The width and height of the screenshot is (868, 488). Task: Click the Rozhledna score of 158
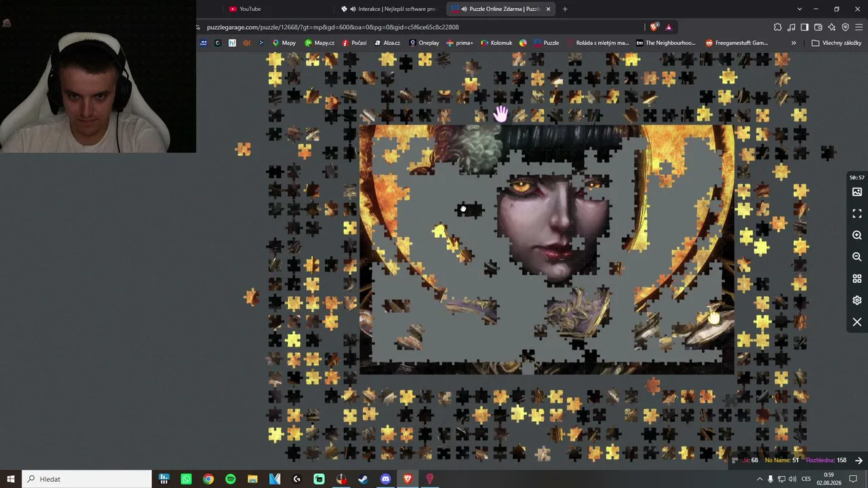tap(826, 460)
